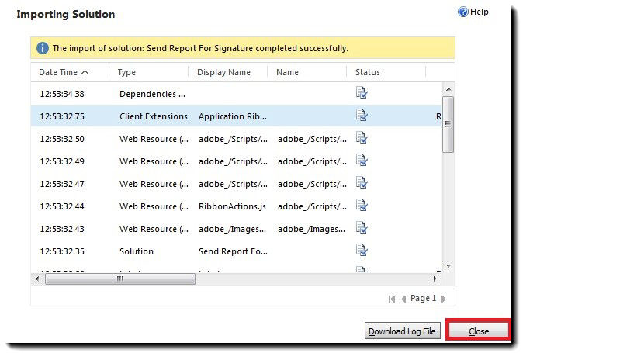This screenshot has height=353, width=644.
Task: Click the horizontal scrollbar left arrow
Action: [37, 279]
